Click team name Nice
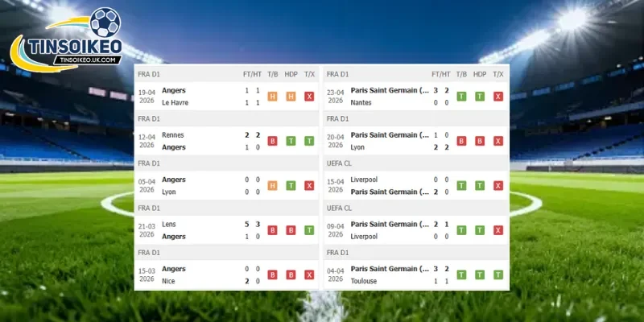Screen dimensions: 644x322 (168, 281)
